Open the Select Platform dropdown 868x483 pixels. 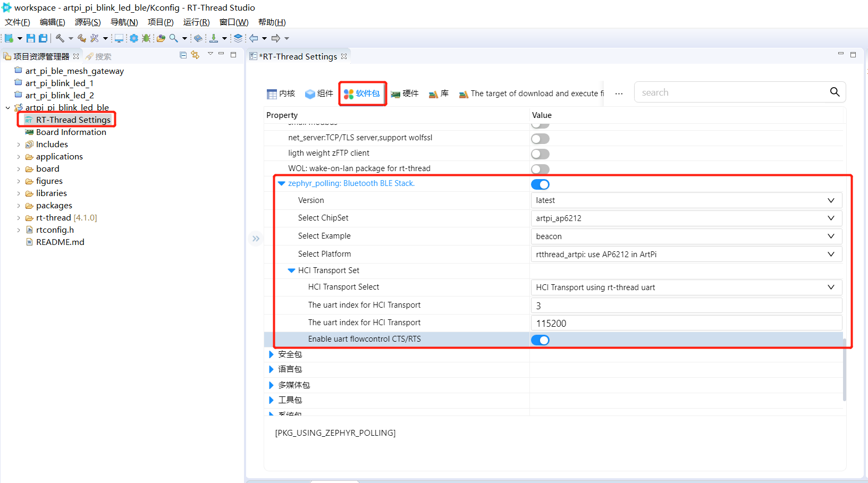click(x=686, y=255)
